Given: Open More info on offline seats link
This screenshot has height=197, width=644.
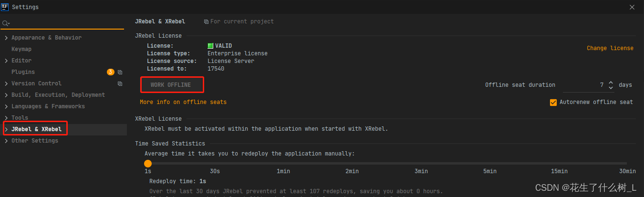Looking at the screenshot, I should pyautogui.click(x=183, y=102).
